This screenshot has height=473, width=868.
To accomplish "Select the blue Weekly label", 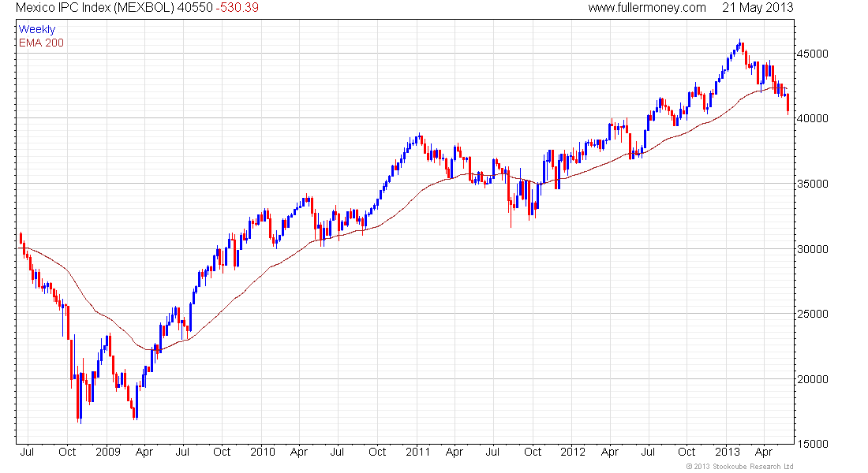I will 37,29.
